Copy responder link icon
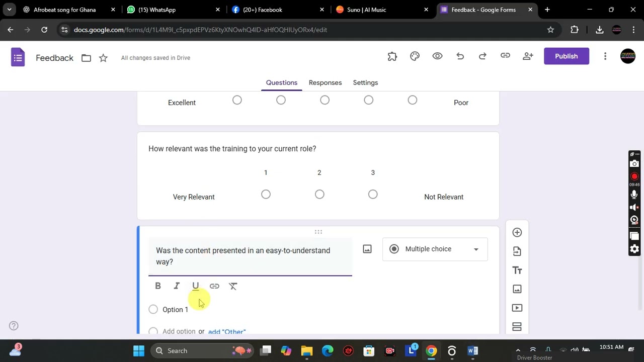The image size is (644, 362). [505, 56]
